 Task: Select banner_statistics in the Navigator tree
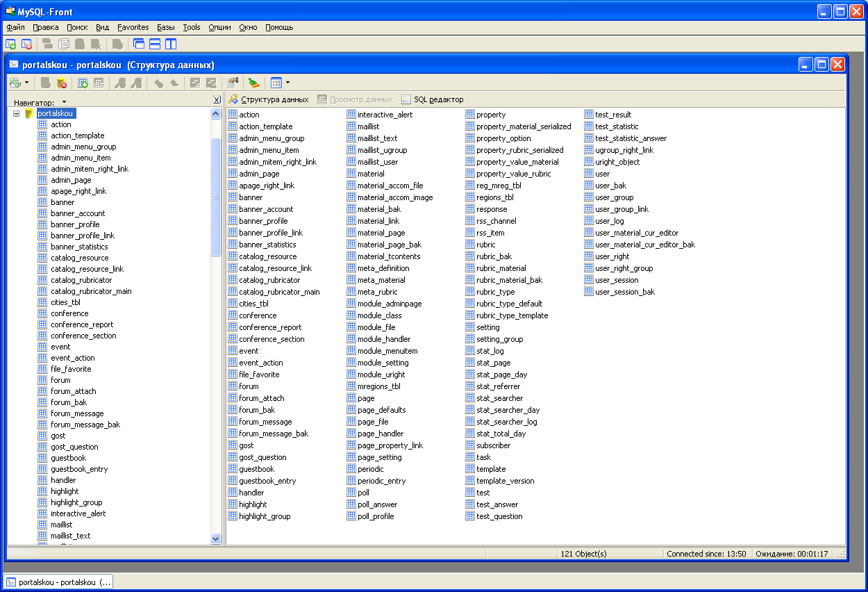tap(79, 247)
